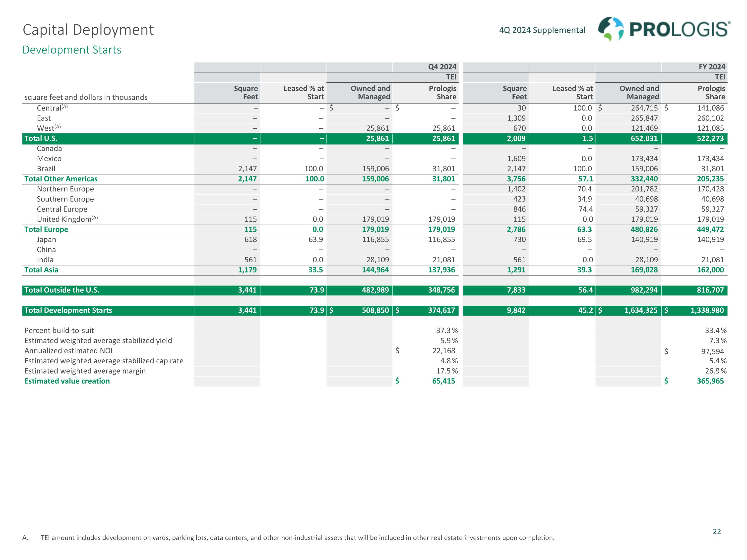Viewport: 747px width, 560px height.
Task: Click the United Kingdom footnote row label
Action: click(x=67, y=220)
